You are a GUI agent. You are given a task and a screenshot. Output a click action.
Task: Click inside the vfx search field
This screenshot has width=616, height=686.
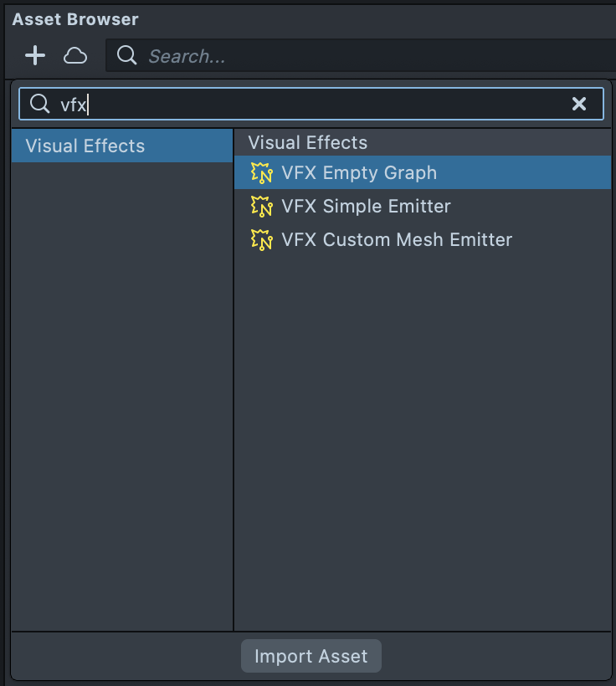[x=318, y=104]
